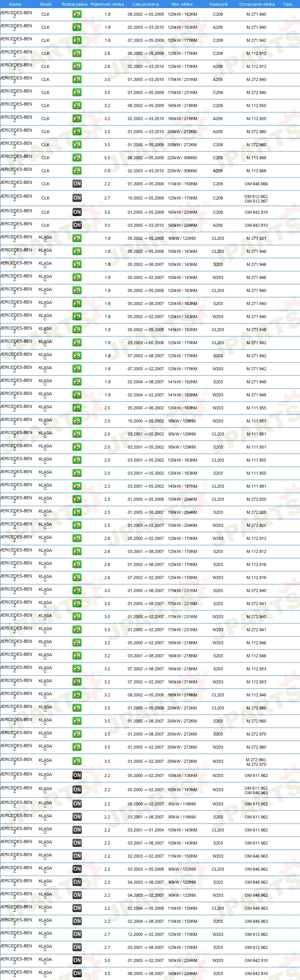Click the "Opis" column header

(288, 4)
